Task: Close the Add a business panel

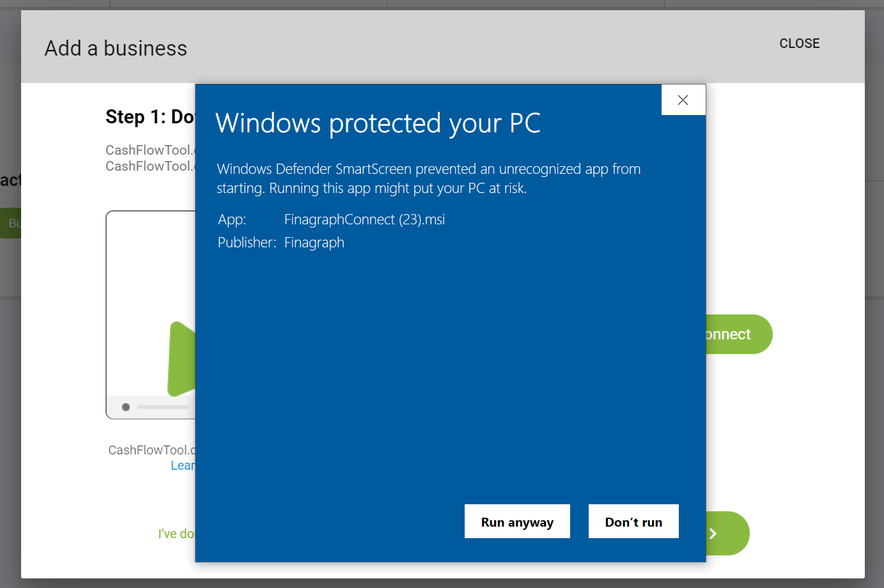Action: pyautogui.click(x=799, y=43)
